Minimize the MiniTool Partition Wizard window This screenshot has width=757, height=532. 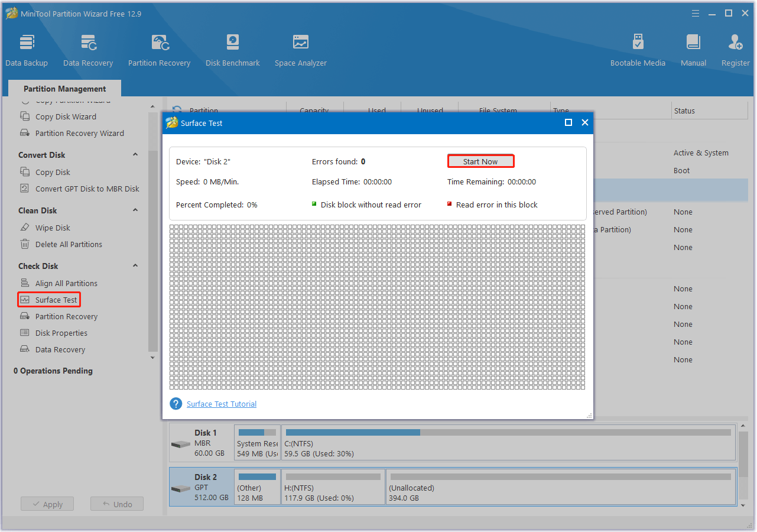tap(713, 13)
